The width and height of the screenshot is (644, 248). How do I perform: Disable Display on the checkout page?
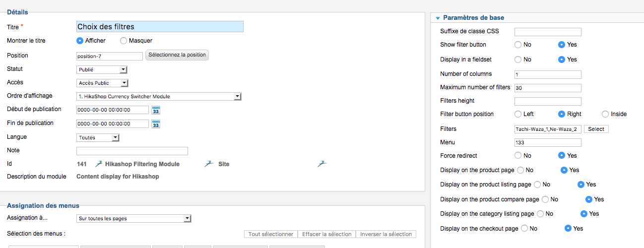point(524,229)
